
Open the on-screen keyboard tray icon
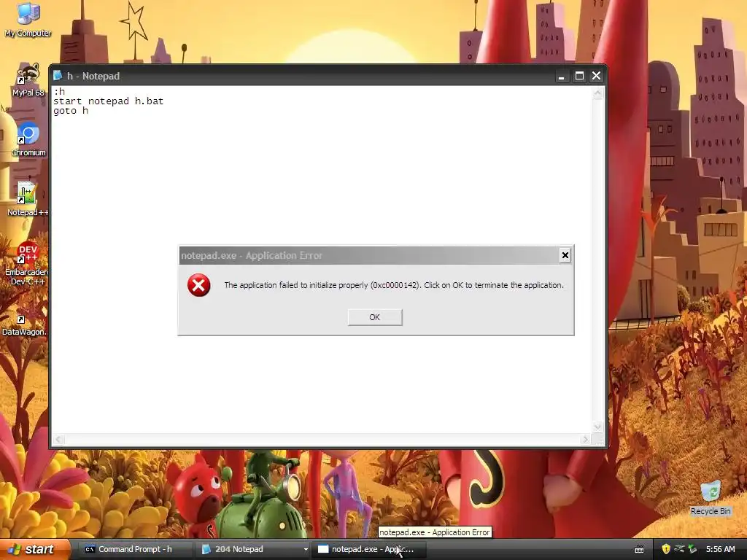[x=639, y=550]
